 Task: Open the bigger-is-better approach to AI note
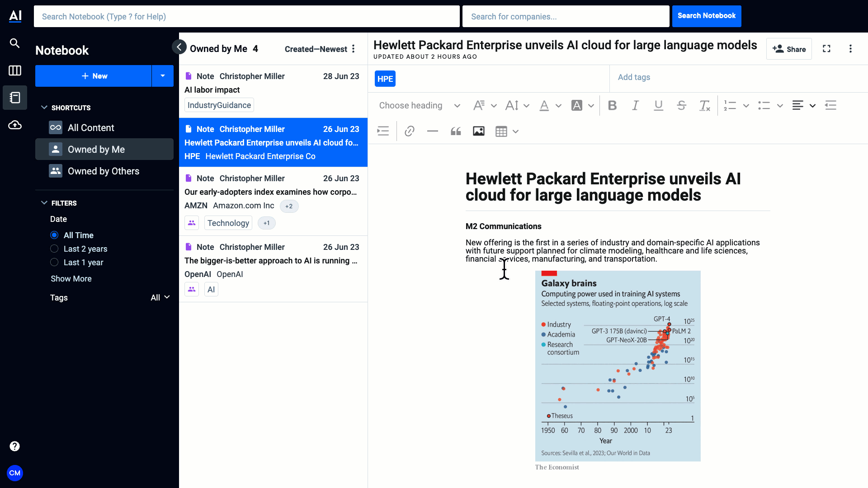[x=273, y=269]
